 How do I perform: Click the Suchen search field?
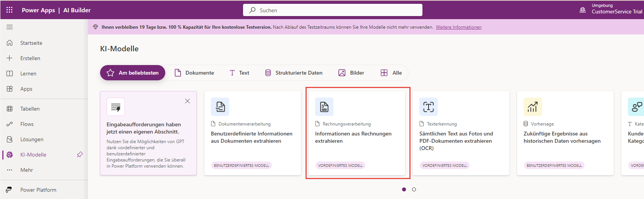[x=333, y=10]
